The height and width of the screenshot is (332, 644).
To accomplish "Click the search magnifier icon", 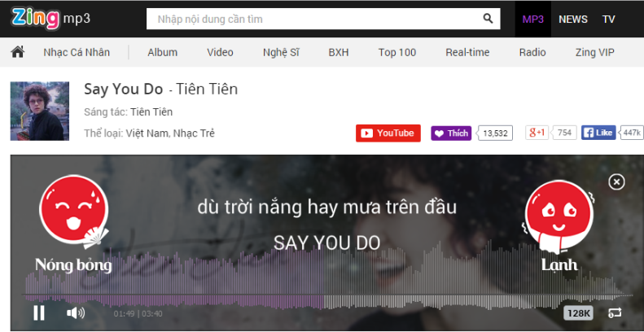I will click(x=488, y=19).
